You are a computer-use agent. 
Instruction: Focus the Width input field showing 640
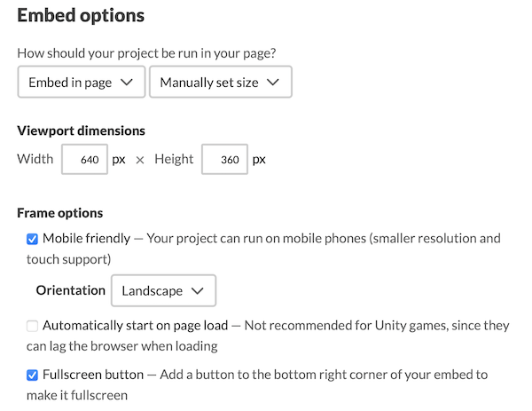(84, 161)
